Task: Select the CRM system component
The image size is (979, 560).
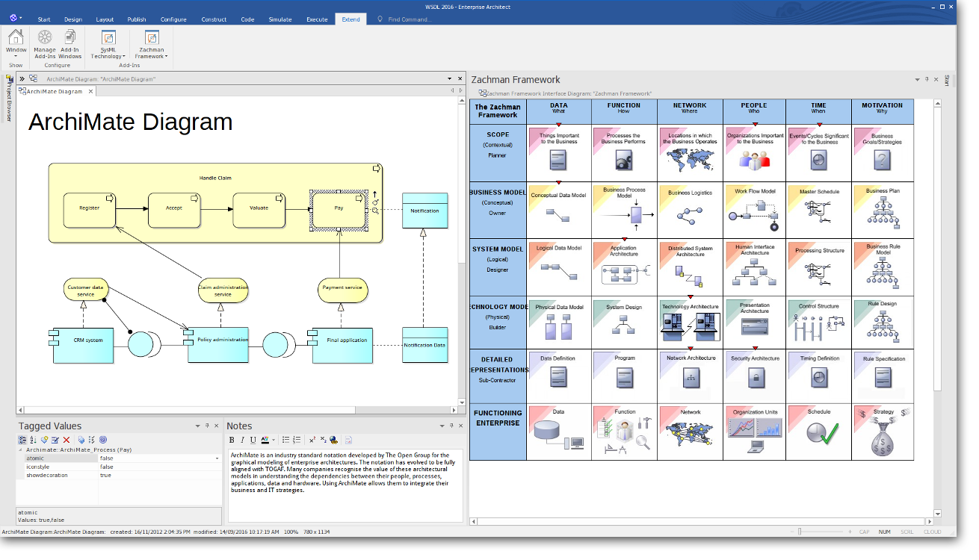Action: pos(83,345)
